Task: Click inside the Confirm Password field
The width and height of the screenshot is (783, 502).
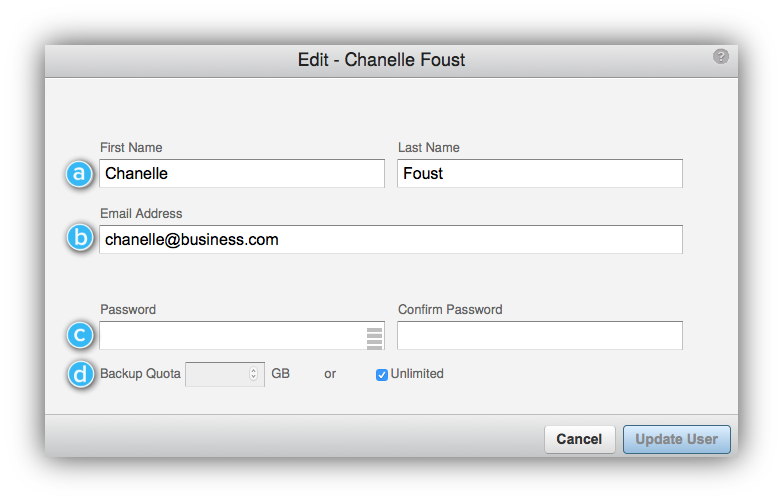Action: coord(540,335)
